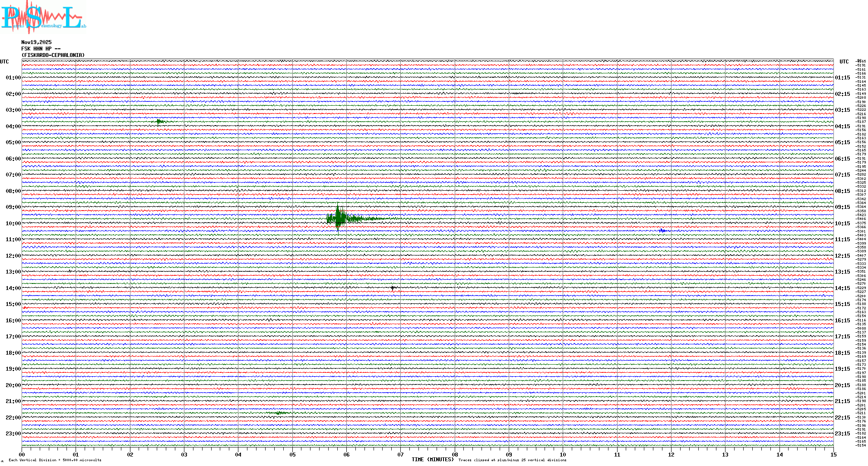Image resolution: width=868 pixels, height=466 pixels.
Task: Click the (FISKARDO-CEPHALONIA) station name
Action: click(x=53, y=55)
